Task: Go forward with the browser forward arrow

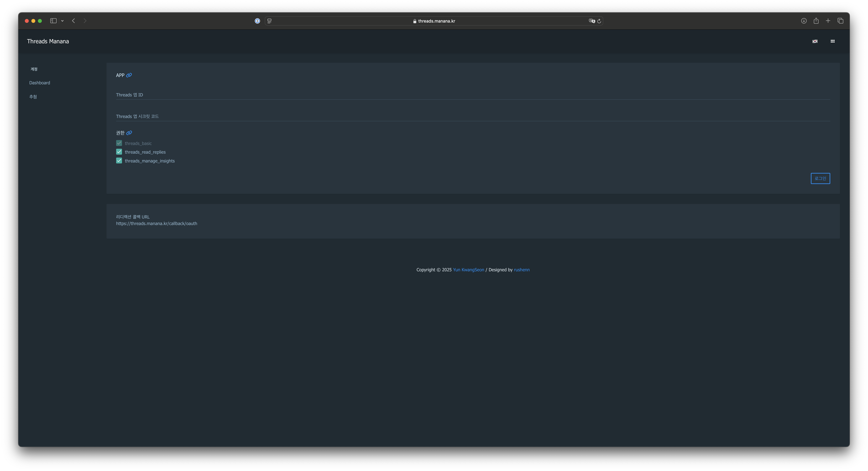Action: click(85, 21)
